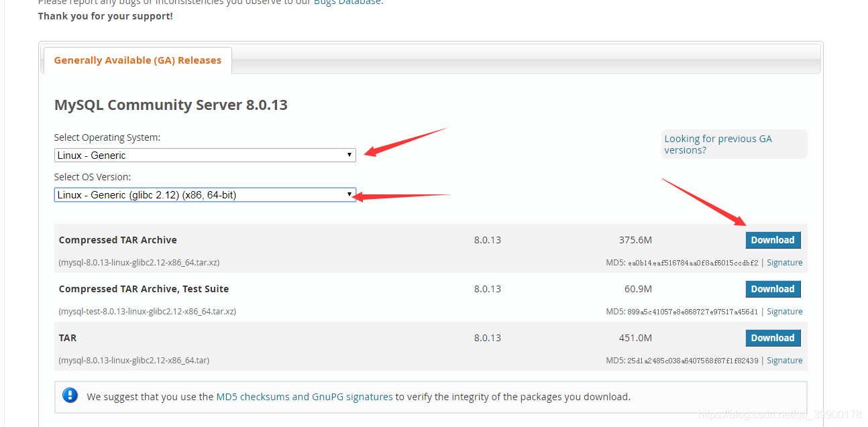Image resolution: width=868 pixels, height=427 pixels.
Task: Follow the MD5 checksums and GnuPG signatures link
Action: click(305, 397)
